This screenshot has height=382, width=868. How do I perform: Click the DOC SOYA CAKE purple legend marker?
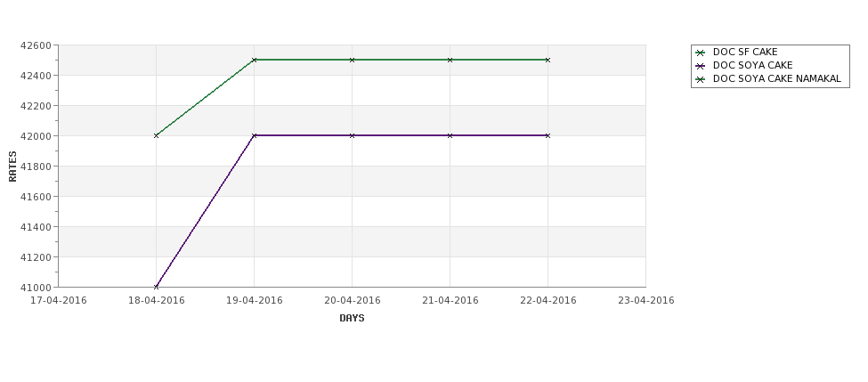point(701,66)
